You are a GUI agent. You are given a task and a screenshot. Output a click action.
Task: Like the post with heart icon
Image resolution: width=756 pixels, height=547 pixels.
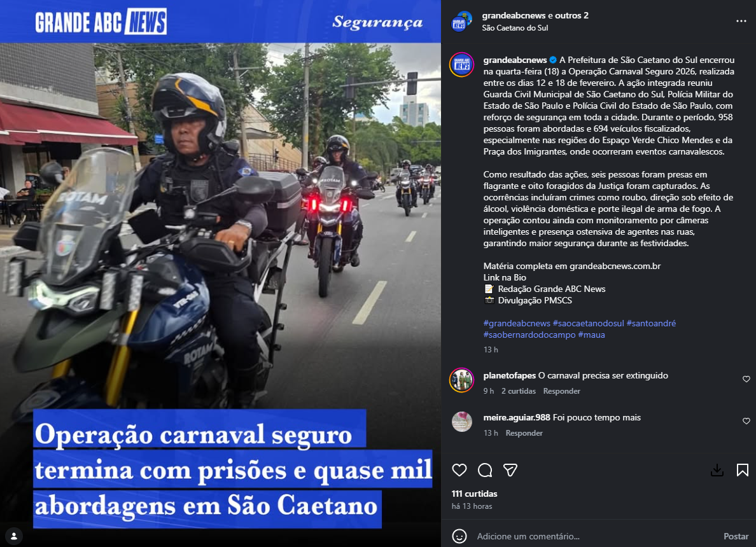pos(459,470)
